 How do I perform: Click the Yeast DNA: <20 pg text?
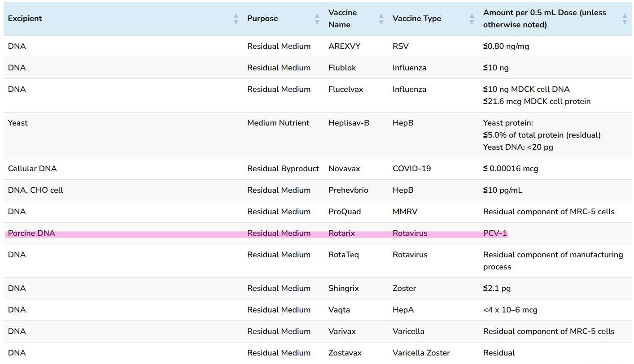coord(518,147)
